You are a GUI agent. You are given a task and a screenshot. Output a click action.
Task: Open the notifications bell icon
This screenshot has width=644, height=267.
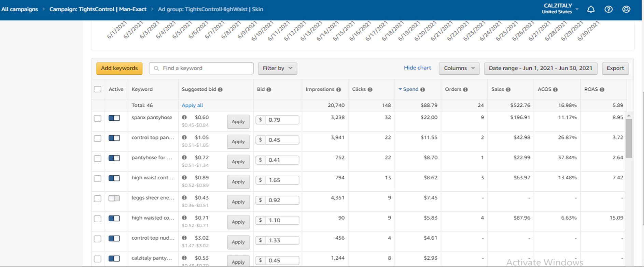tap(591, 9)
